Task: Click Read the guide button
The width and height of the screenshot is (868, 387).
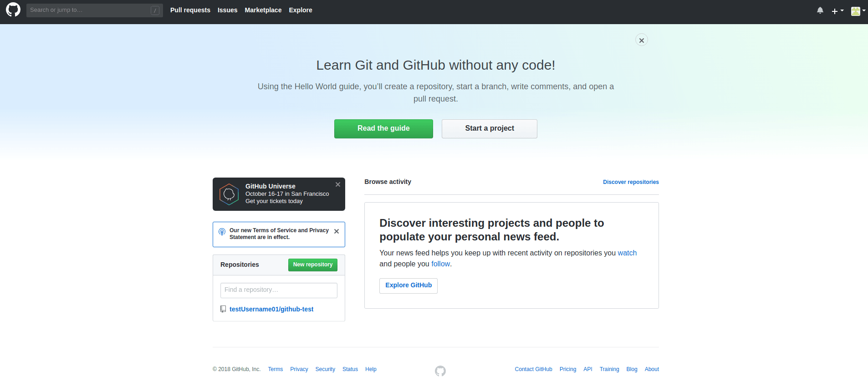Action: (383, 129)
